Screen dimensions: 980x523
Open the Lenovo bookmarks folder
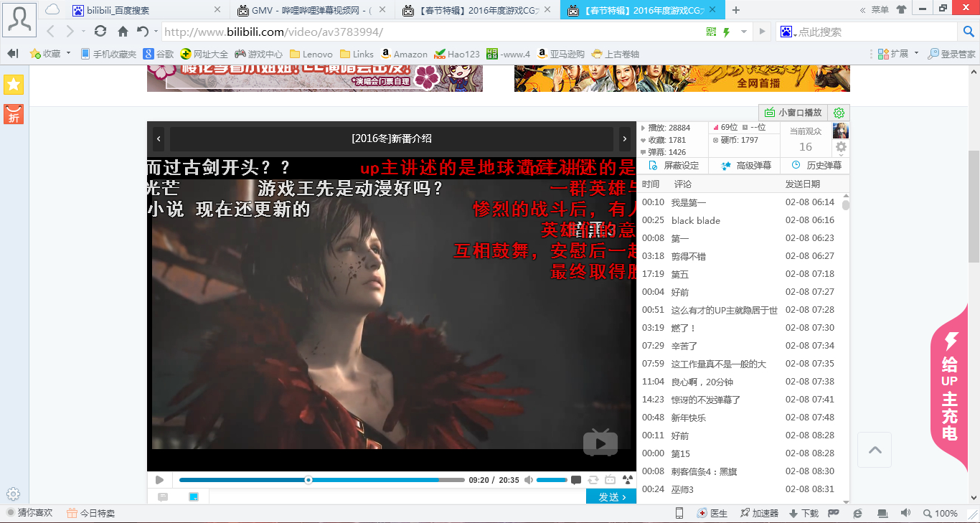[x=311, y=54]
